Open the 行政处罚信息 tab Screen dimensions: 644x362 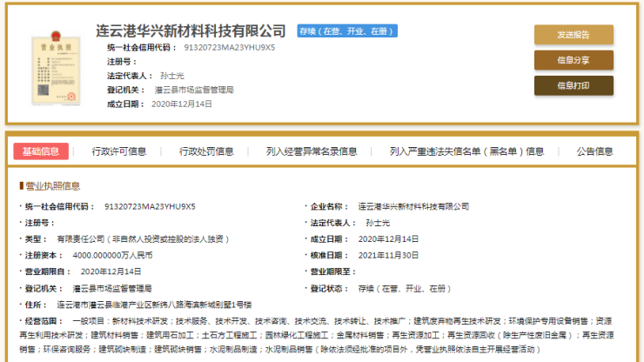coord(206,151)
